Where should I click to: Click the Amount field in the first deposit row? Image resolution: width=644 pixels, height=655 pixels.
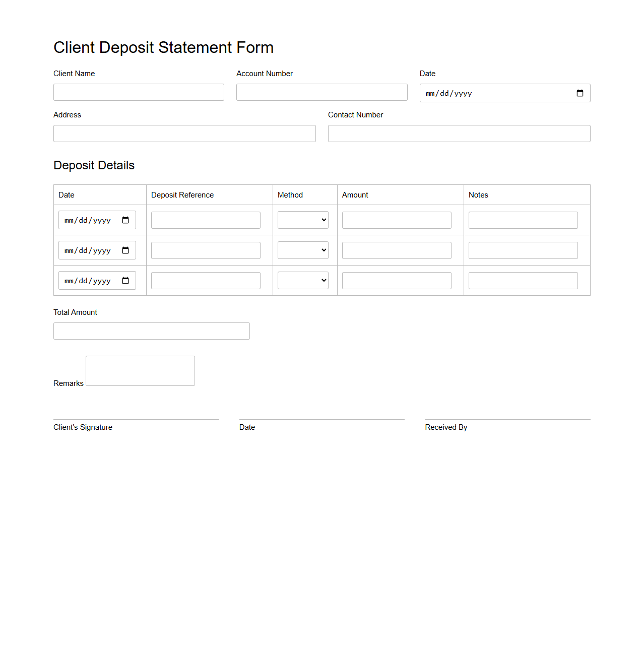[x=396, y=220]
